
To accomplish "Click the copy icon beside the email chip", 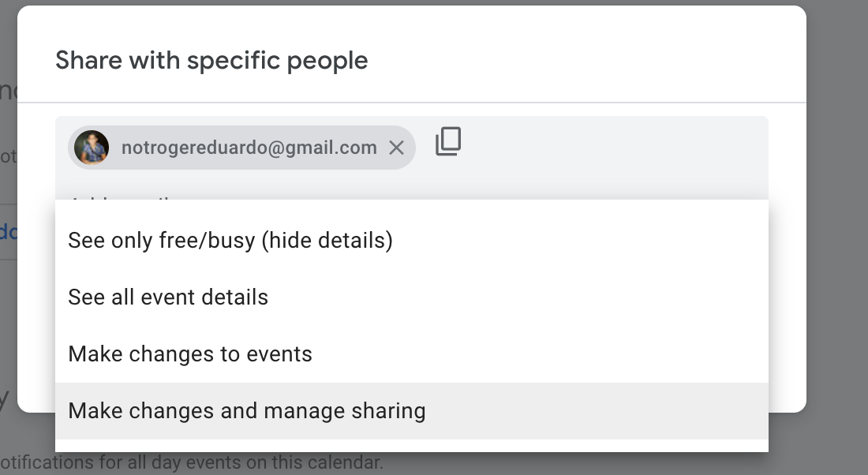I will click(x=448, y=142).
